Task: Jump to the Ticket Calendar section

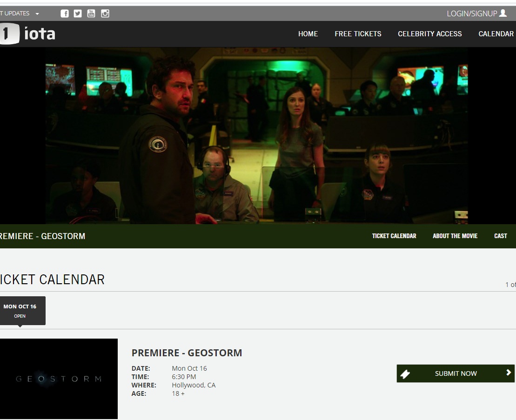Action: tap(394, 236)
